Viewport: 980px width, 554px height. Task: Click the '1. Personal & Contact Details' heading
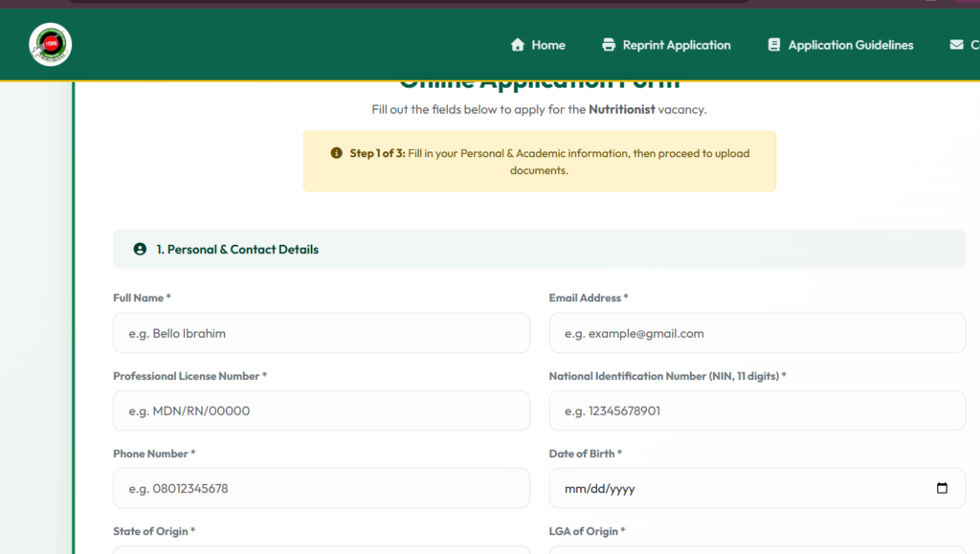[x=237, y=249]
